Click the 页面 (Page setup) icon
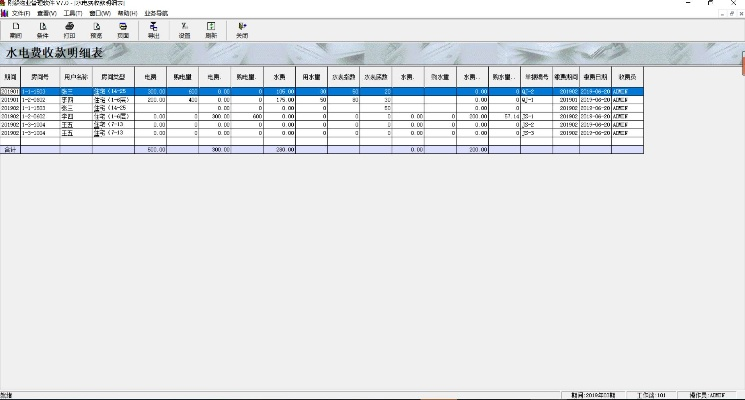 click(123, 29)
